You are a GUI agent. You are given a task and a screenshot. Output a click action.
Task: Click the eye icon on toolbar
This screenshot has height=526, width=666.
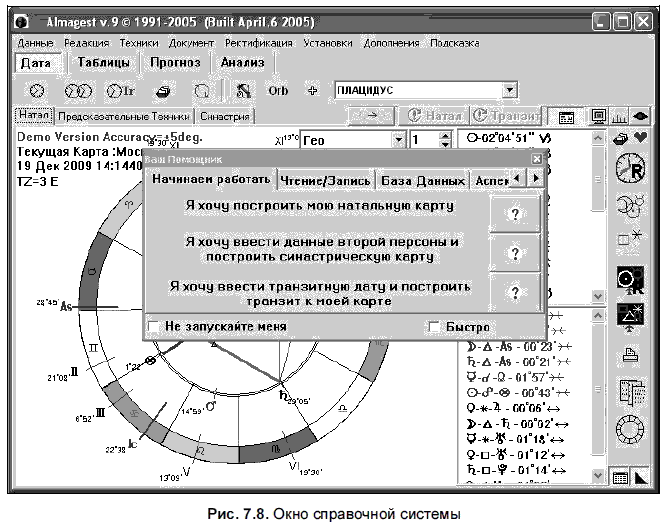(640, 116)
